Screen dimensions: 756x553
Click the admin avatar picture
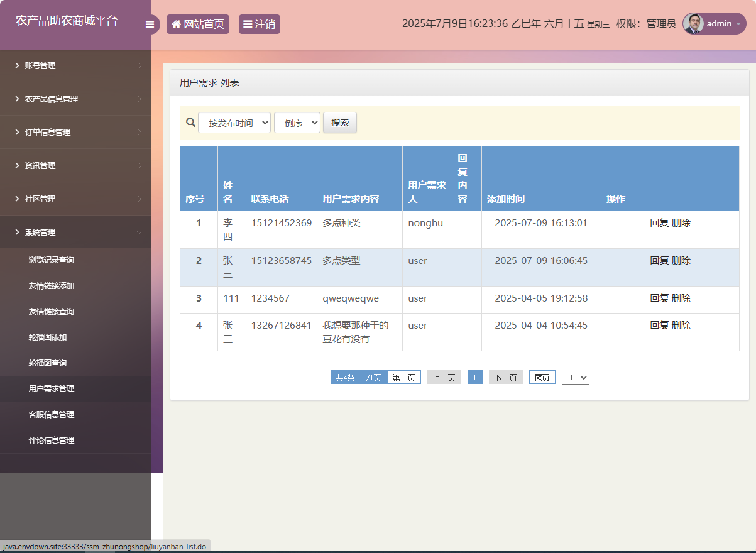[693, 23]
